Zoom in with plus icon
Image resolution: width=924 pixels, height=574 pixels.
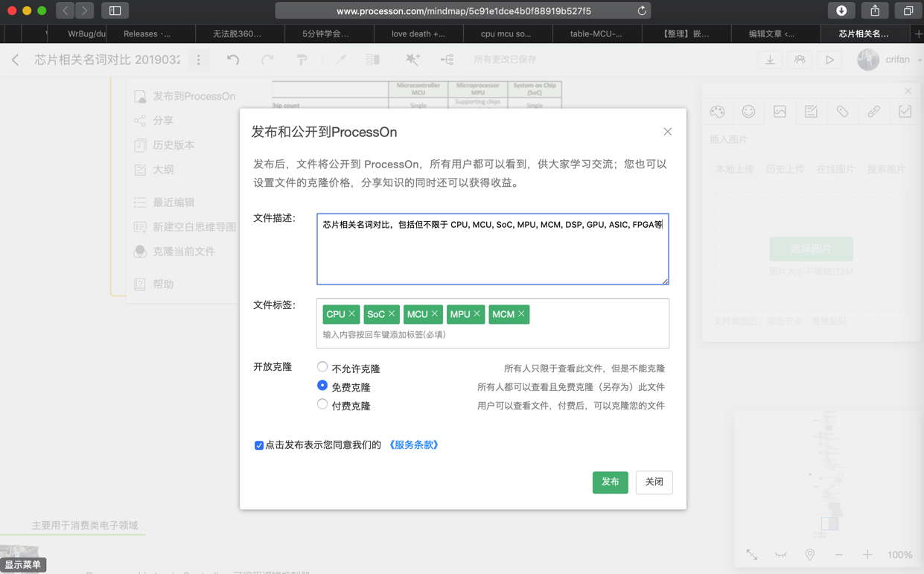[x=867, y=555]
